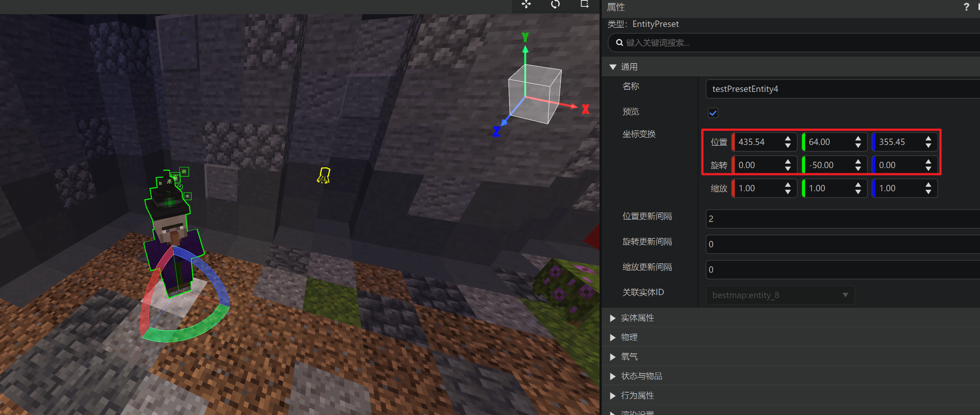Image resolution: width=980 pixels, height=415 pixels.
Task: Click the 旋转更新间隔 field value 0
Action: click(843, 244)
